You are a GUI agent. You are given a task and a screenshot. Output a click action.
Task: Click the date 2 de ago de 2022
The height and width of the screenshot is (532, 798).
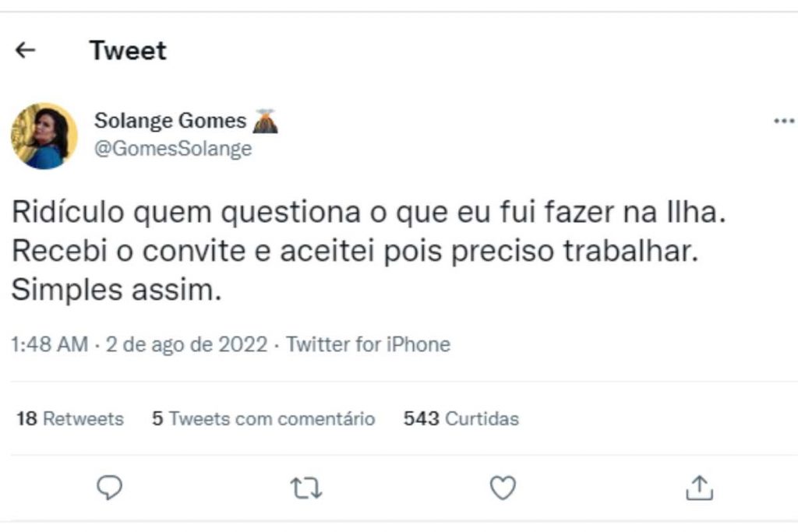tap(188, 344)
